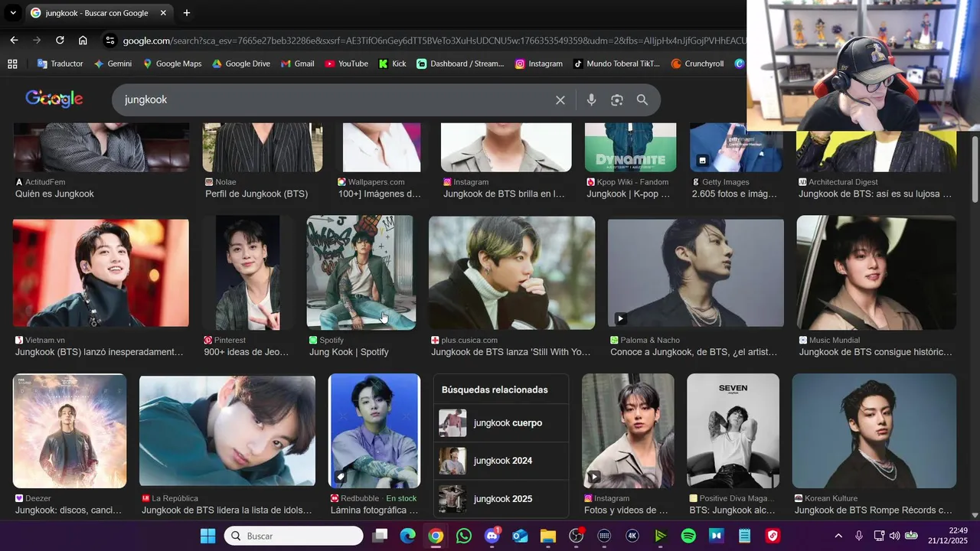This screenshot has height=551, width=980.
Task: Open the Korean Kulture image result
Action: [x=874, y=431]
